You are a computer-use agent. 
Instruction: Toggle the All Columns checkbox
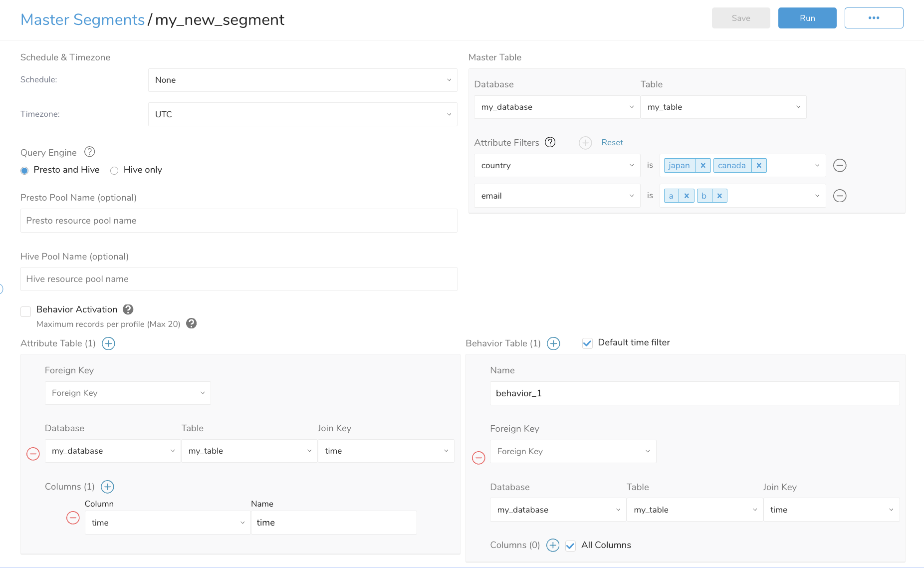(x=570, y=546)
